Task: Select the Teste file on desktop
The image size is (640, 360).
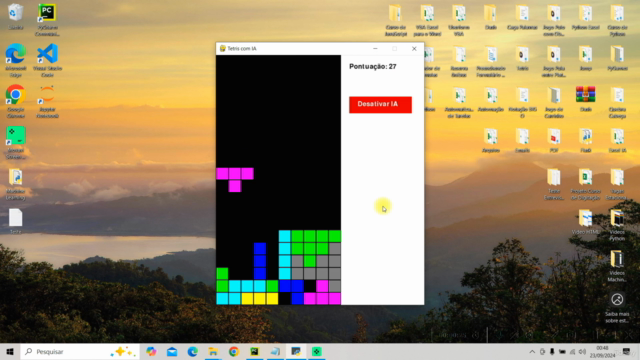Action: click(x=16, y=221)
